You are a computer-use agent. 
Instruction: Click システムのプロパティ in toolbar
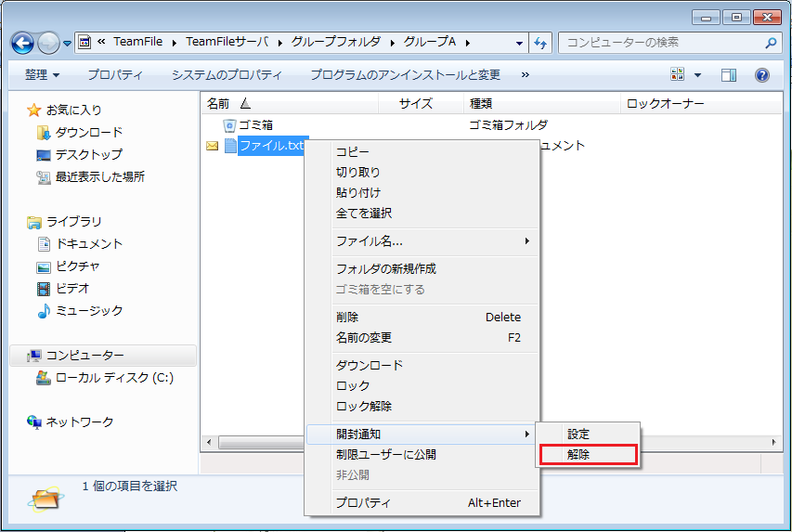tap(227, 74)
